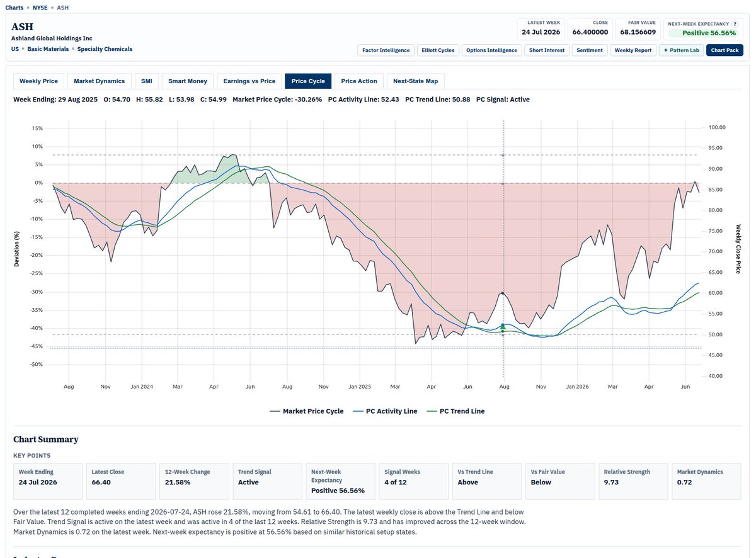Click the Trend Signal Active card
The width and height of the screenshot is (756, 558).
click(267, 482)
